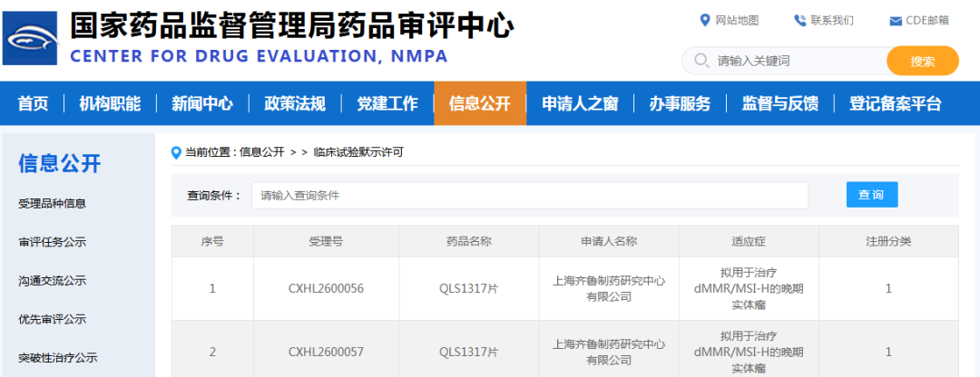
Task: Click the 当前位置 breadcrumb pin icon
Action: pos(176,152)
